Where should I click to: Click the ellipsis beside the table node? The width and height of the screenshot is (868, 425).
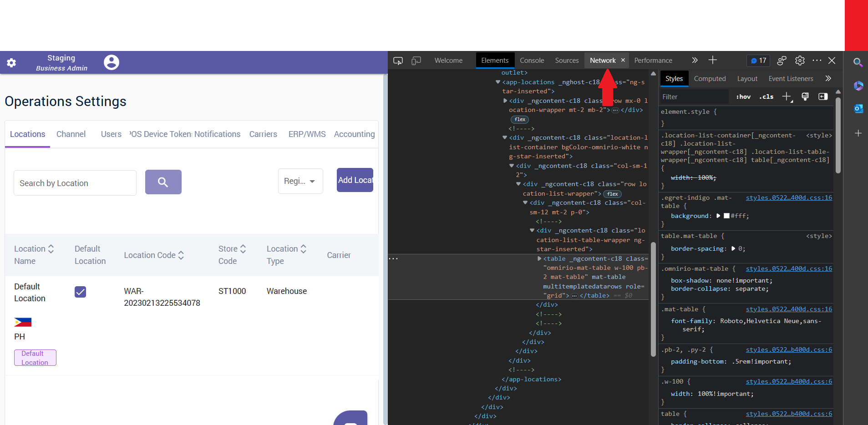coord(394,258)
